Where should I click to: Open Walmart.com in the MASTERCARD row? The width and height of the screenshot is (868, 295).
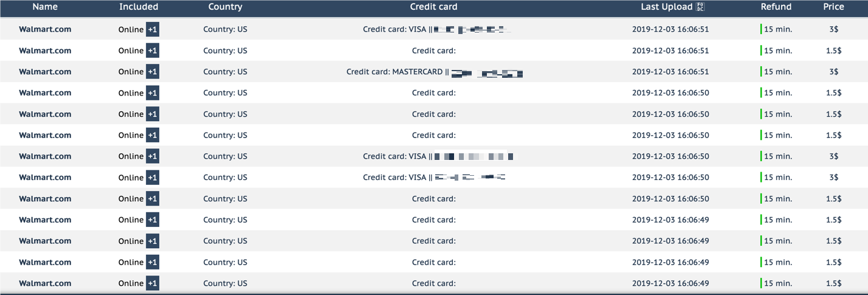point(45,72)
